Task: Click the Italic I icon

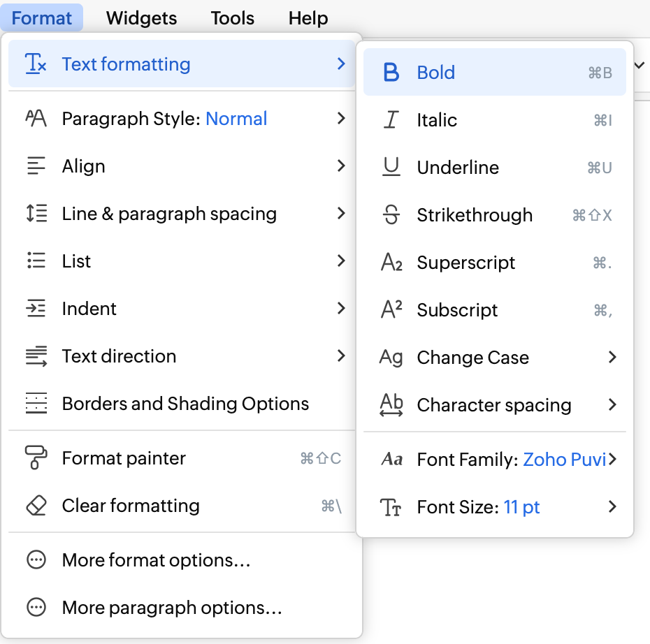Action: pyautogui.click(x=391, y=120)
